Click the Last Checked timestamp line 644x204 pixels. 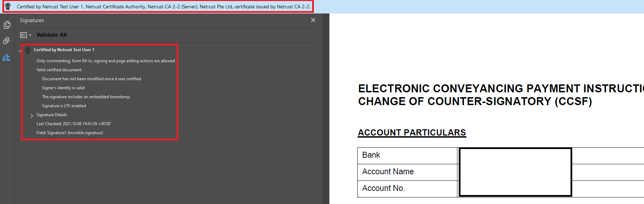73,124
